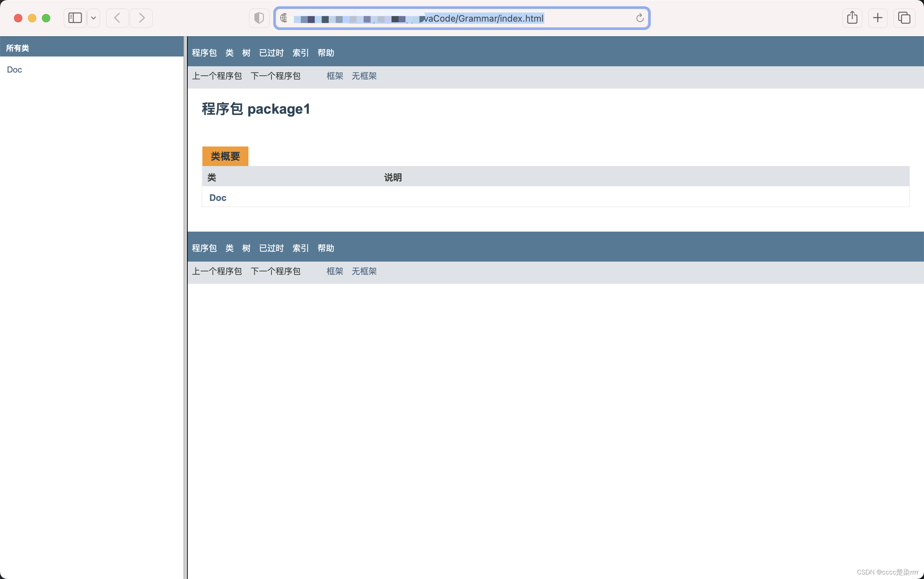Screen dimensions: 924x579
Task: Select 索引 in top navigation bar
Action: pyautogui.click(x=301, y=53)
